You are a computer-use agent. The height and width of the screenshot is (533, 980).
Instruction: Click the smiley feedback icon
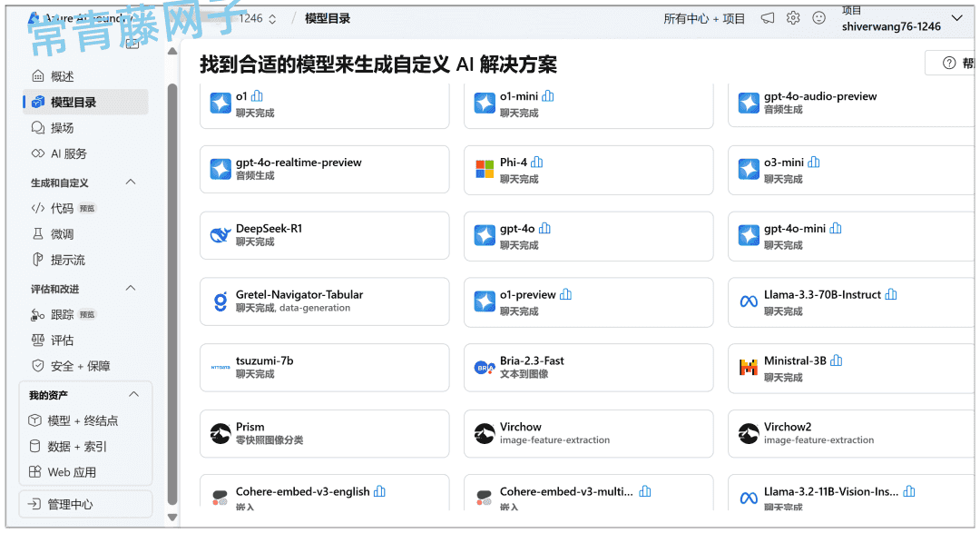pos(818,18)
